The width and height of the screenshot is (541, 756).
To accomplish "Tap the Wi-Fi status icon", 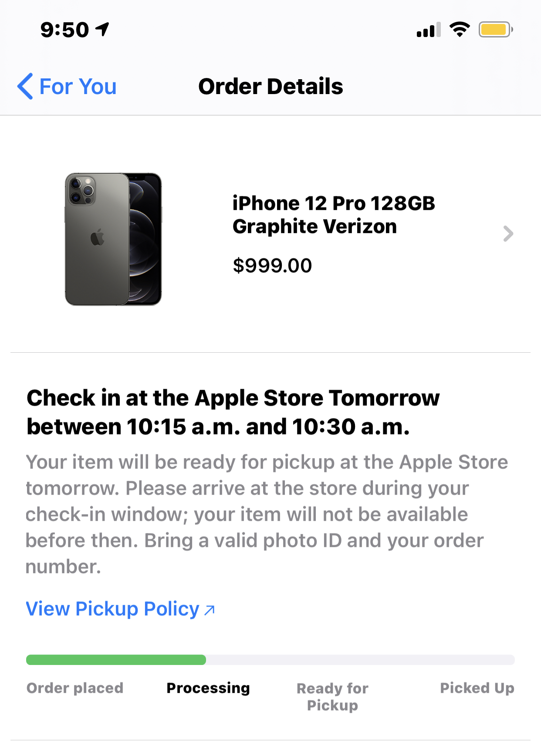I will [x=460, y=30].
